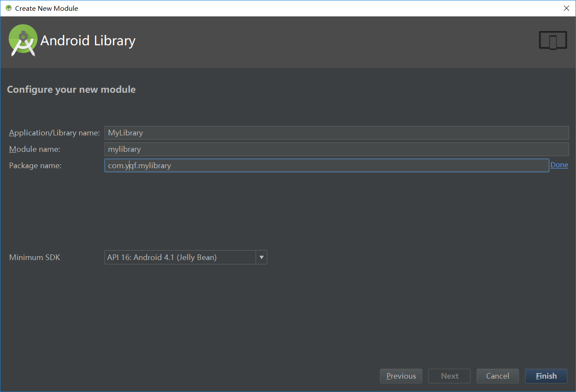This screenshot has width=576, height=392.
Task: Edit the Module name field
Action: (x=336, y=149)
